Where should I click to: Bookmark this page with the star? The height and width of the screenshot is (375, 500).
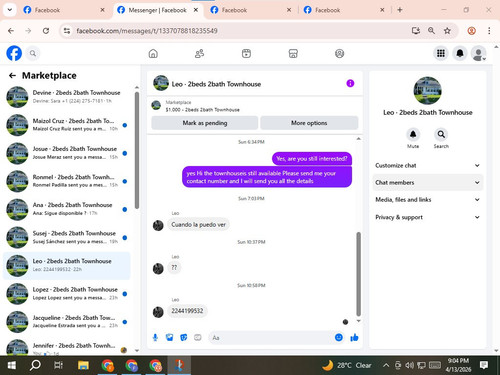tap(447, 31)
